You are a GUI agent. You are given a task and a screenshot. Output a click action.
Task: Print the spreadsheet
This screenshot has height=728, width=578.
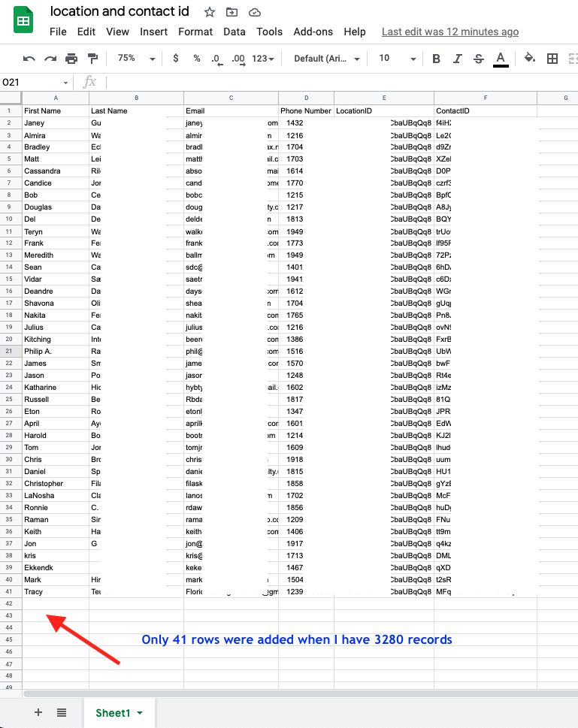click(x=71, y=59)
